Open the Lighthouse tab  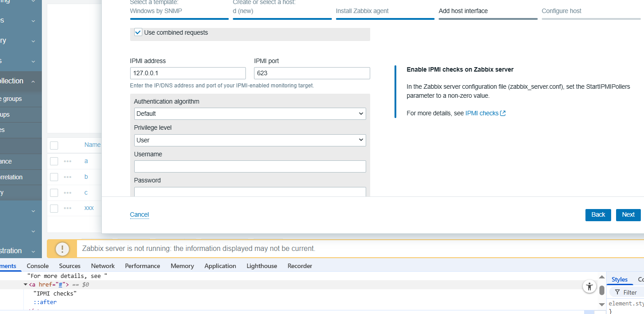point(262,266)
